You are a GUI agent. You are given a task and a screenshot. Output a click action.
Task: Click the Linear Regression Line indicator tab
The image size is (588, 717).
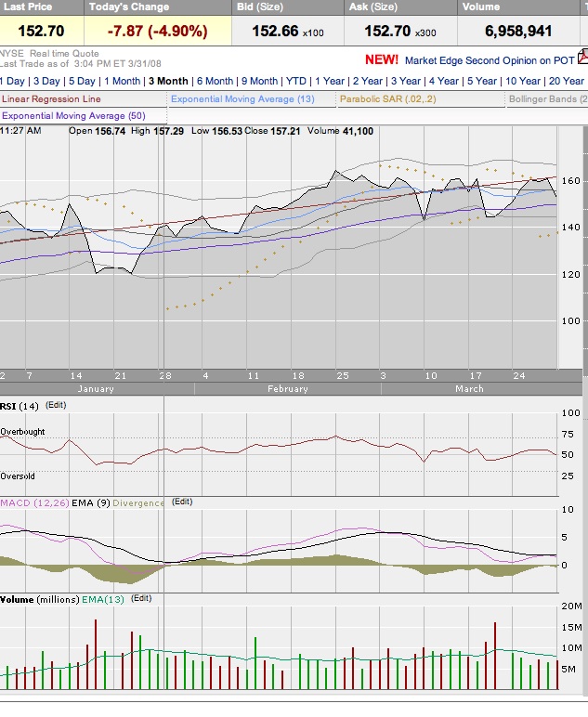[x=50, y=98]
